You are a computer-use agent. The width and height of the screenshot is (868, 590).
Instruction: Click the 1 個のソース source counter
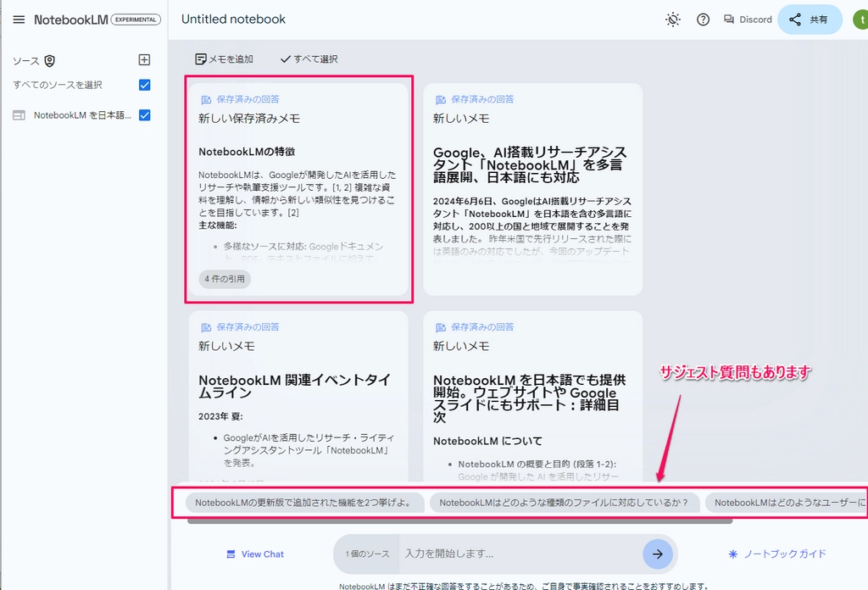[367, 554]
